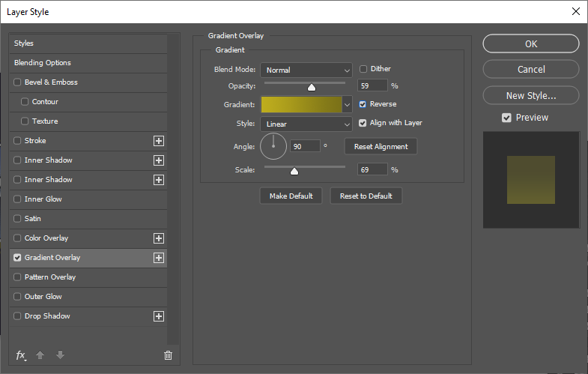This screenshot has height=374, width=588.
Task: Move effect down with the arrow icon
Action: tap(60, 355)
